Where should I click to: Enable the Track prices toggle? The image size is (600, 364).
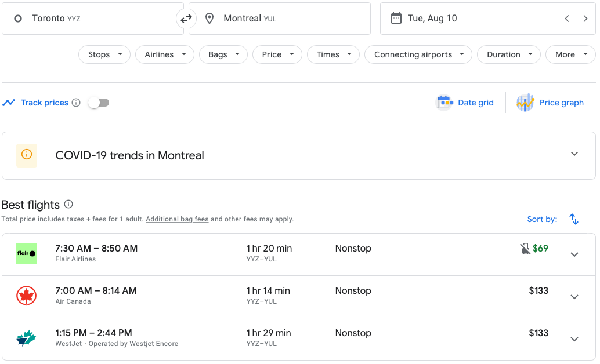[x=98, y=102]
